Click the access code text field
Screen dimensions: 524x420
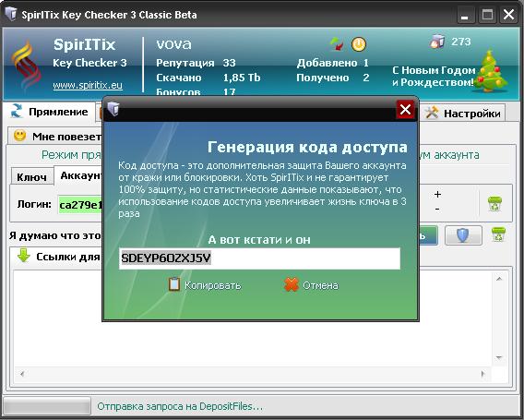259,258
